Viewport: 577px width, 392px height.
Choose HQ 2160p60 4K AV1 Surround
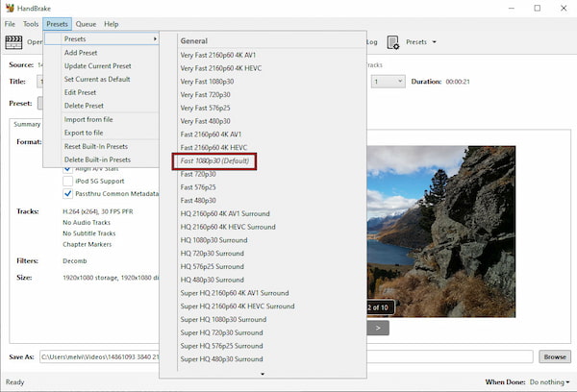[x=225, y=214]
